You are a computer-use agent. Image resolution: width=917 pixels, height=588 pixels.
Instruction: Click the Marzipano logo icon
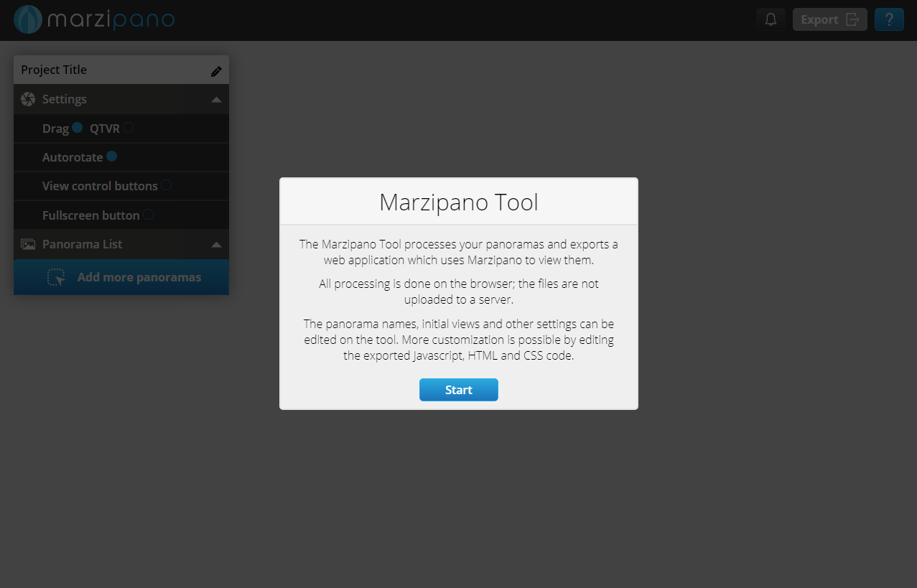point(27,20)
